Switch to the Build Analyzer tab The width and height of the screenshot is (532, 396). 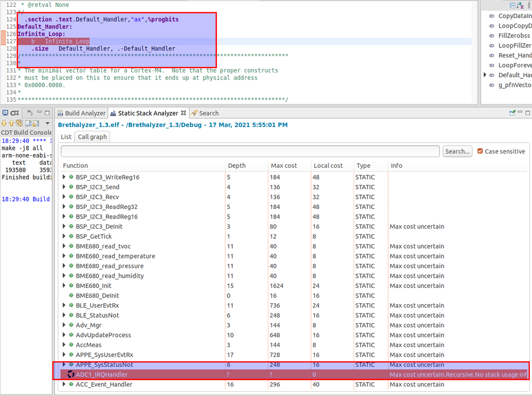[x=81, y=113]
